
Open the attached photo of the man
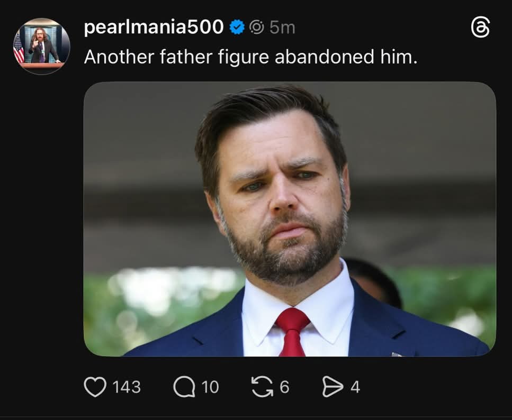pyautogui.click(x=290, y=218)
